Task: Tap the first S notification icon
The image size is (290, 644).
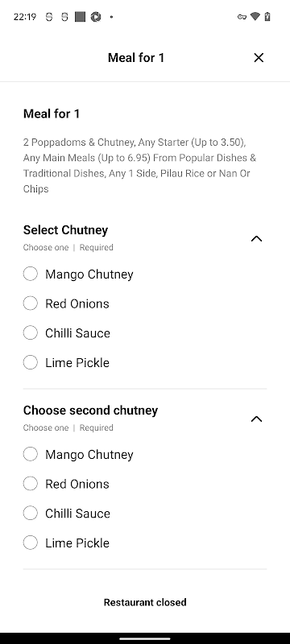Action: click(49, 17)
